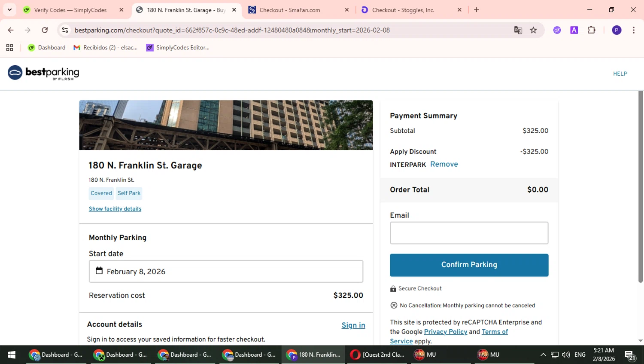
Task: Open the calendar icon in Start date
Action: pyautogui.click(x=99, y=271)
